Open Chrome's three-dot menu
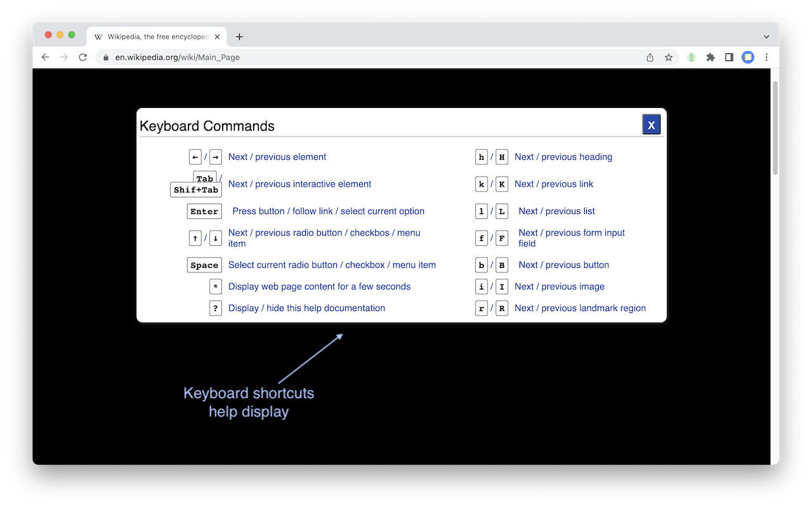The width and height of the screenshot is (812, 508). pos(766,57)
